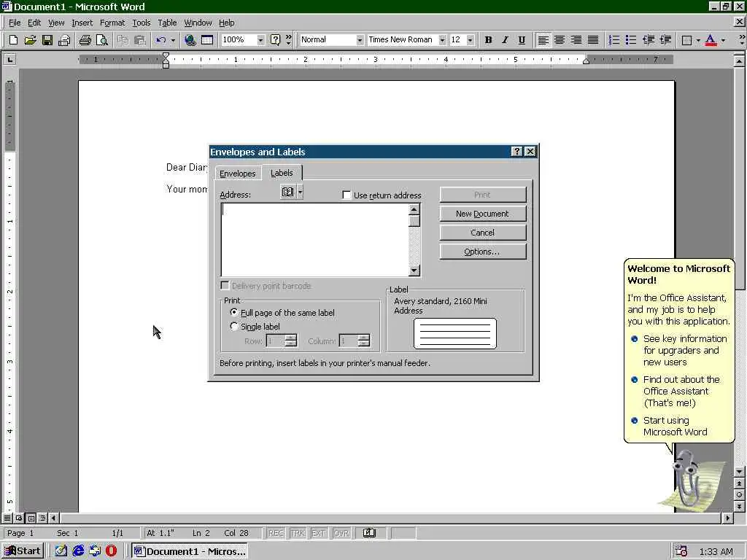Click the New Document button
This screenshot has height=560, width=747.
[x=483, y=214]
